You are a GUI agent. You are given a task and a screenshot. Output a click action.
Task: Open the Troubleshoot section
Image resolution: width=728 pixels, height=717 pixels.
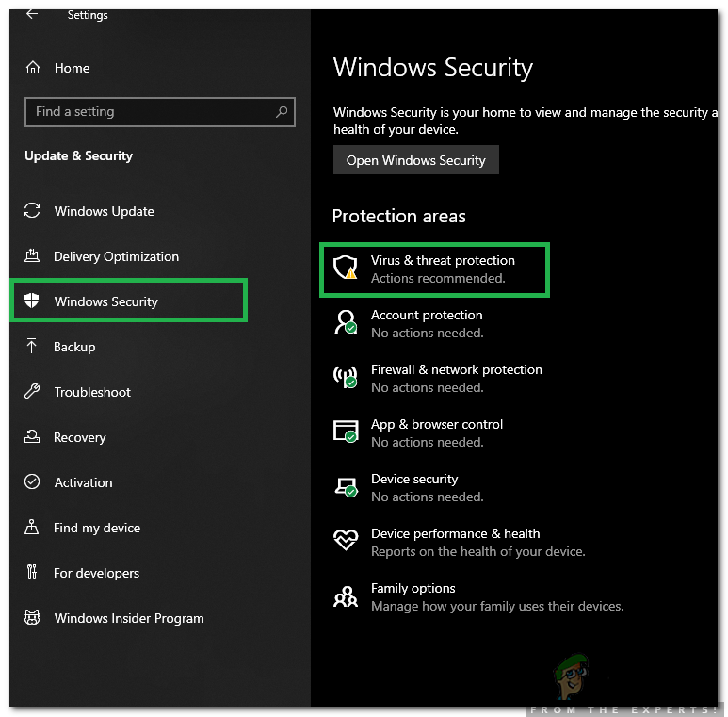[92, 392]
